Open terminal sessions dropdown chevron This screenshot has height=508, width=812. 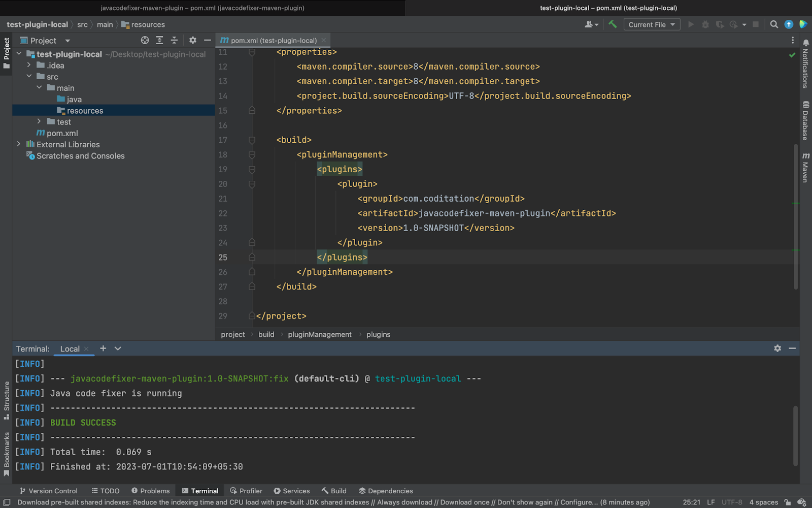[118, 348]
